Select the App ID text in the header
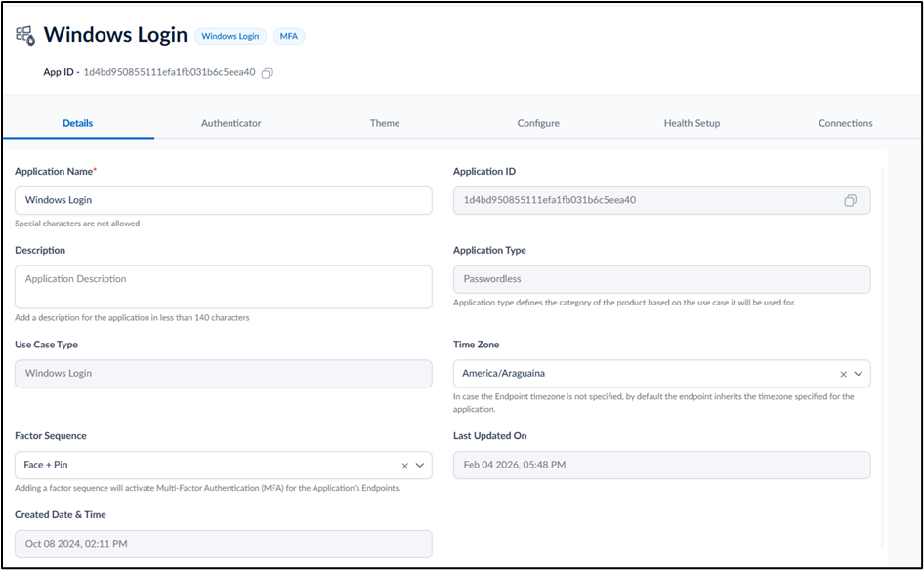Screen dimensions: 924x570 (x=169, y=72)
